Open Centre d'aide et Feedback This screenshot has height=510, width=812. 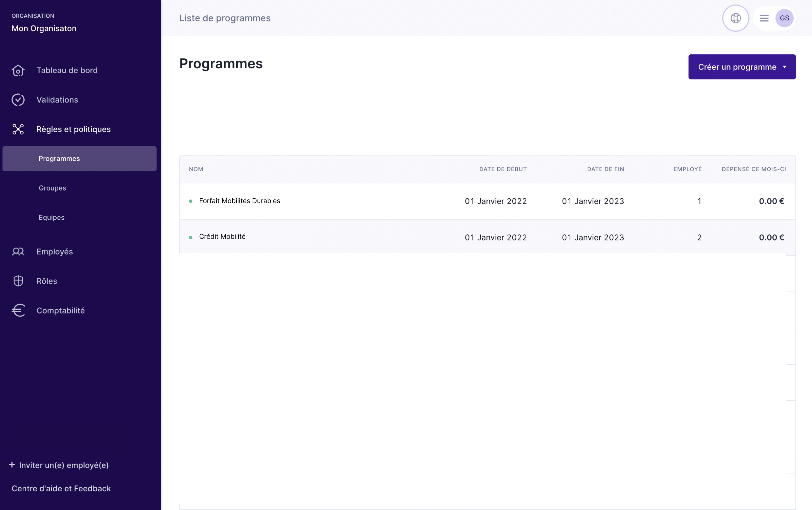tap(61, 489)
